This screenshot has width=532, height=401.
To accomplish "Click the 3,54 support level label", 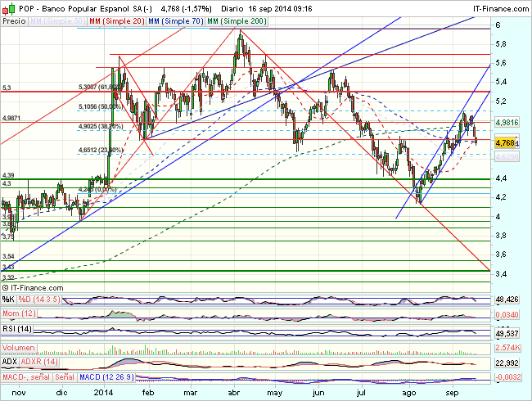I will coord(8,256).
